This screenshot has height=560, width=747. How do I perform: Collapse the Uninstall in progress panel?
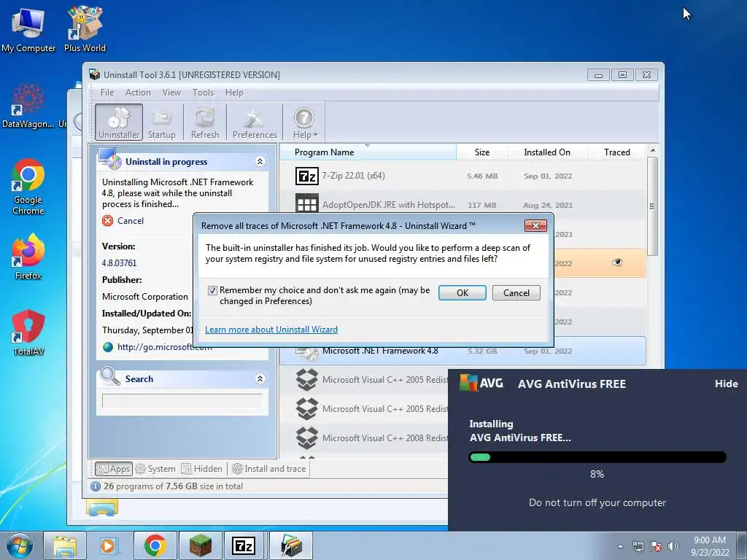coord(260,161)
